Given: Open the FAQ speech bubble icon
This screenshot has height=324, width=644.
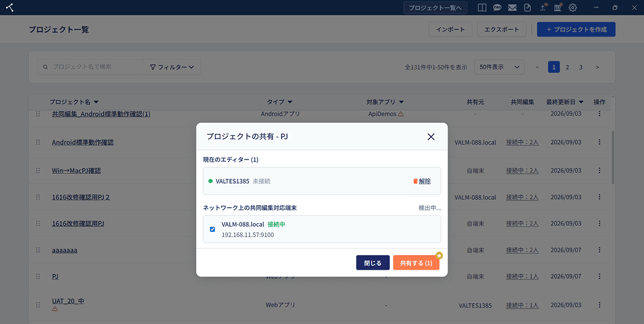Looking at the screenshot, I should point(497,7).
